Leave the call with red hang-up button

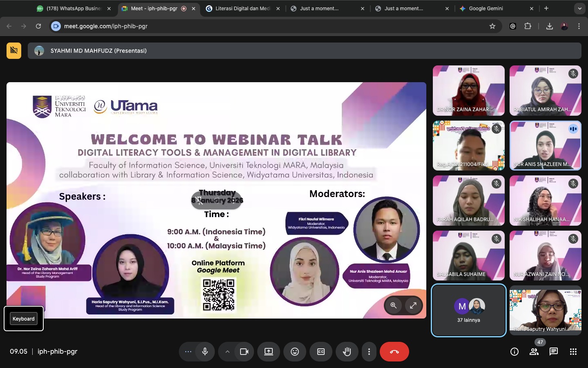point(394,352)
